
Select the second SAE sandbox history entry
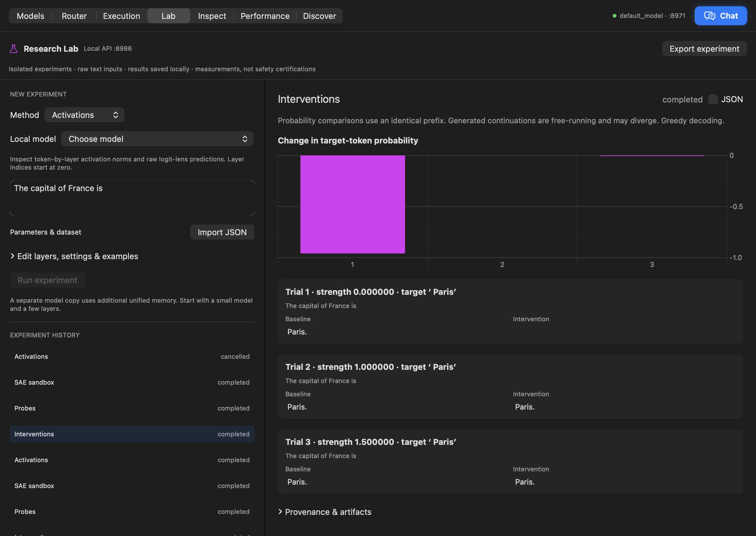pos(132,486)
